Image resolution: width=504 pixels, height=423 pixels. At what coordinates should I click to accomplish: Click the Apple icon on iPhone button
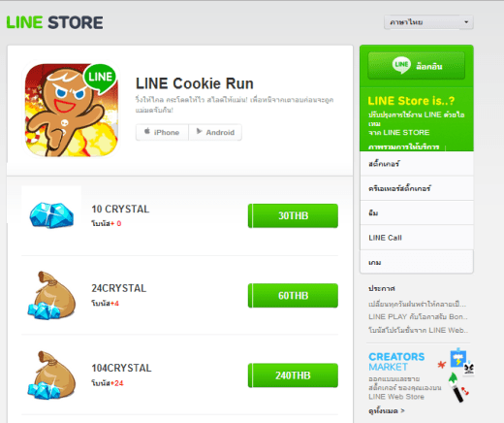click(147, 131)
